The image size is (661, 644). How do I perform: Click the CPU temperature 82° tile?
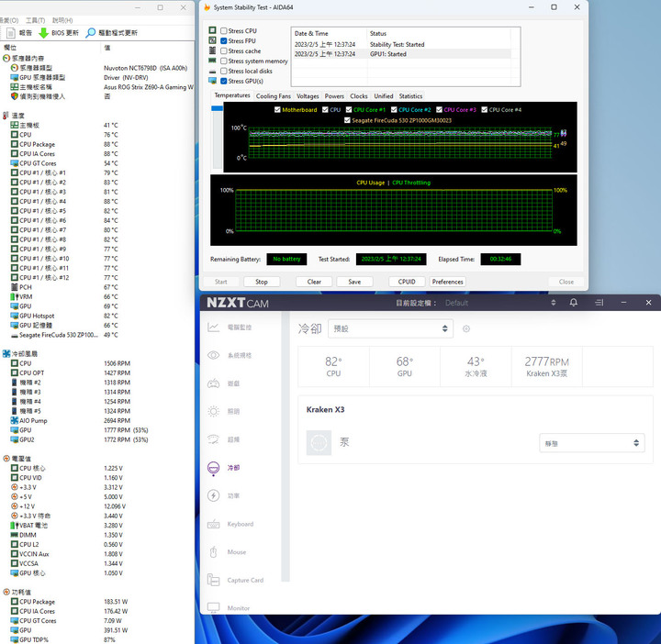click(333, 366)
